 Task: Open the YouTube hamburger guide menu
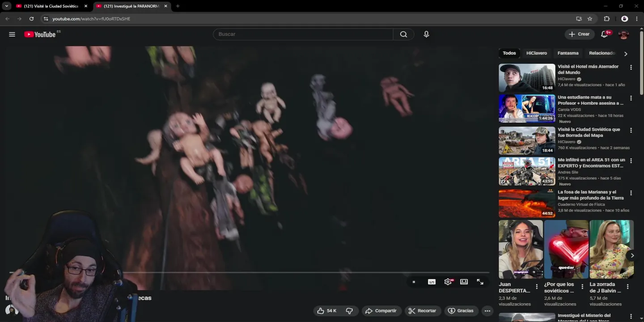(12, 34)
